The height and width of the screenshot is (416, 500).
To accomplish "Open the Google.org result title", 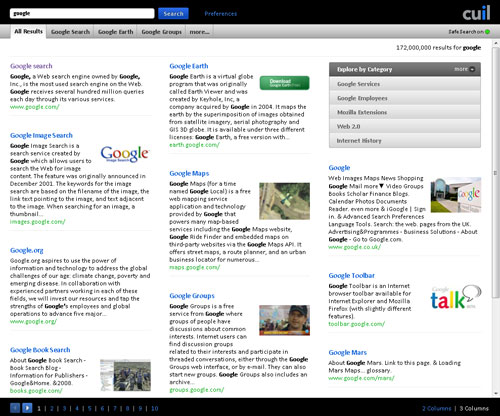I will (27, 250).
